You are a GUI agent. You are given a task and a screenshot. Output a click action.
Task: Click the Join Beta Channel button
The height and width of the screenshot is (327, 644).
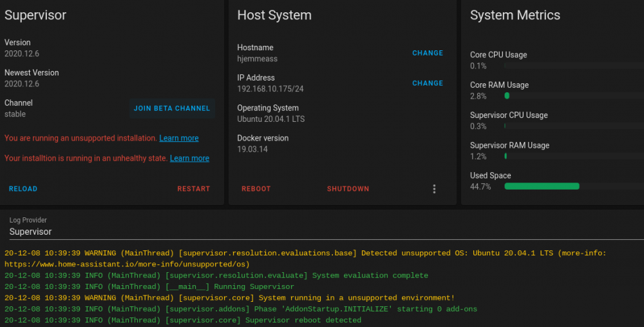172,108
